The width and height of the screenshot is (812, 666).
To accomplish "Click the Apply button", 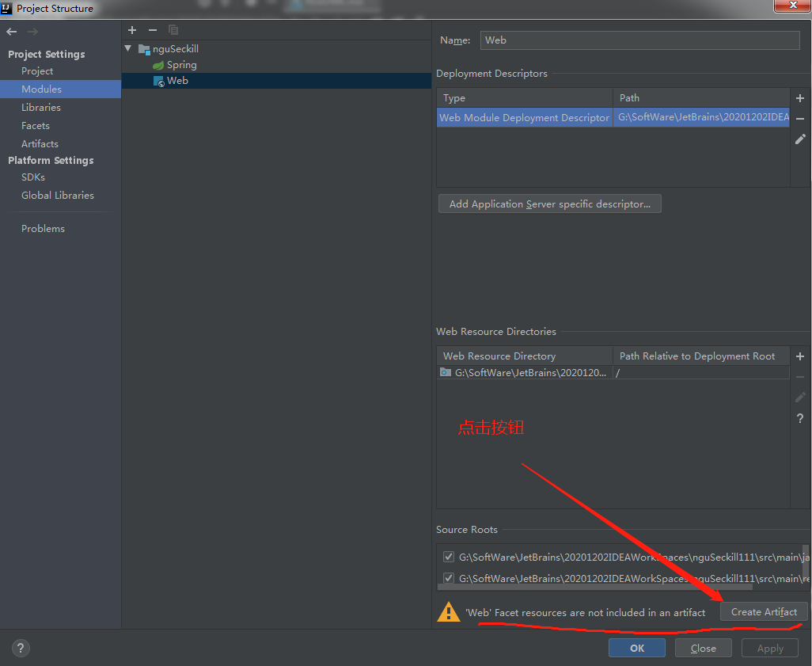I will tap(770, 649).
